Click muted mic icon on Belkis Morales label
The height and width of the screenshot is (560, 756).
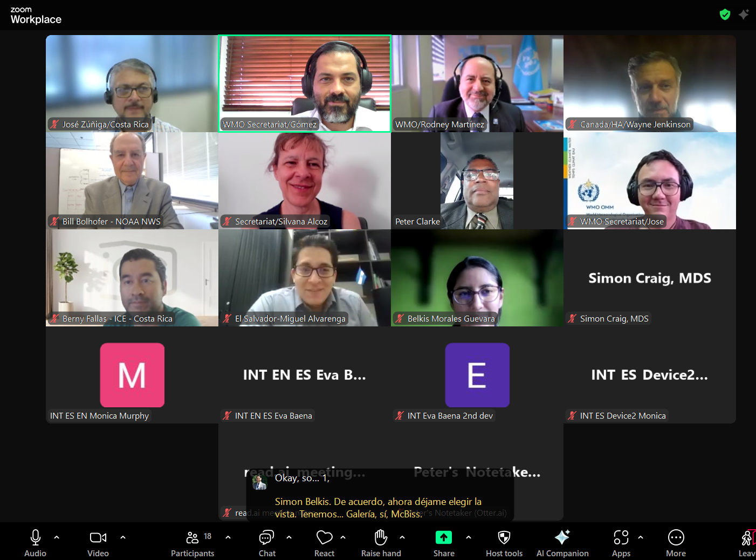pyautogui.click(x=400, y=318)
